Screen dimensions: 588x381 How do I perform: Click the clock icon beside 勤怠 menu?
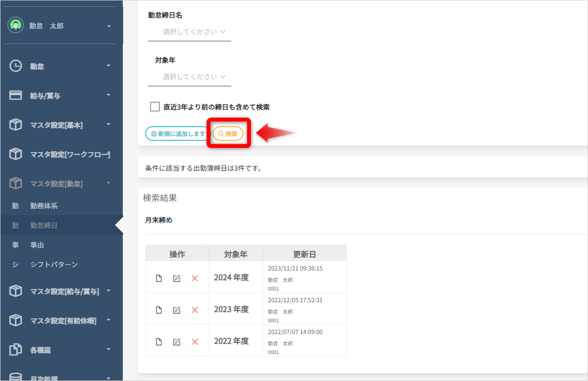(x=16, y=66)
